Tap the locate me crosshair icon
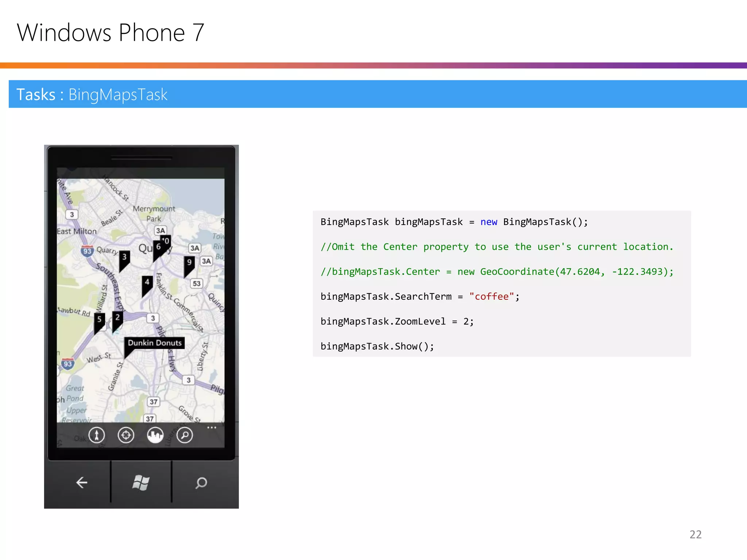 [x=126, y=435]
